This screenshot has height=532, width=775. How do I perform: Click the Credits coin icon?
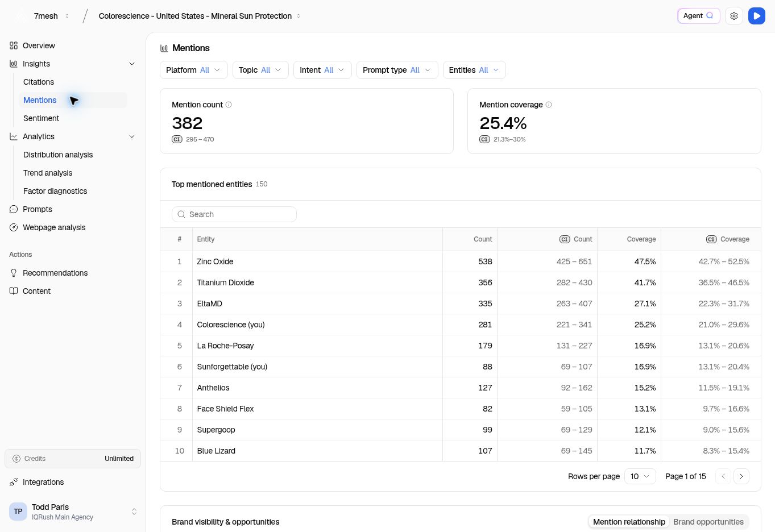tap(16, 459)
